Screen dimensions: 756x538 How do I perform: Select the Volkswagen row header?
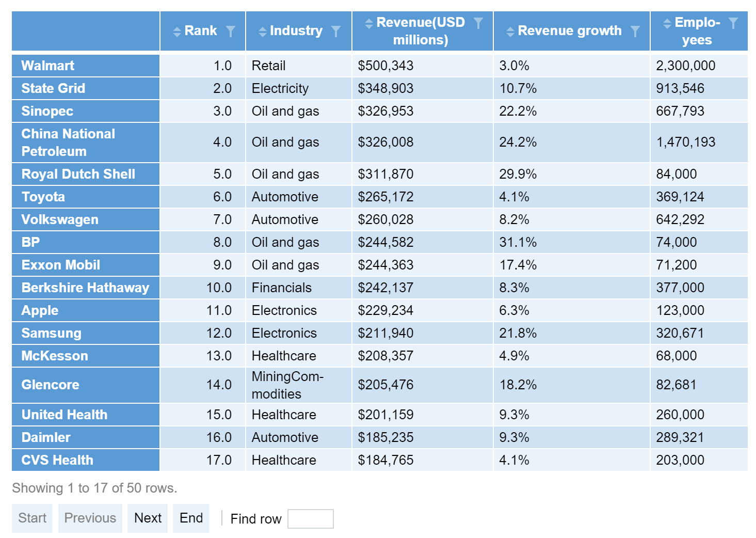coord(86,219)
